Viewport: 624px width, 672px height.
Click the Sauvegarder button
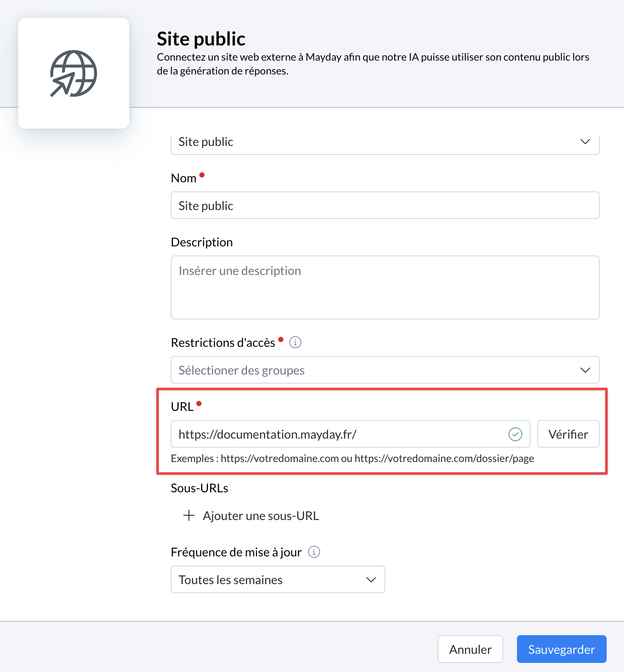pyautogui.click(x=561, y=649)
